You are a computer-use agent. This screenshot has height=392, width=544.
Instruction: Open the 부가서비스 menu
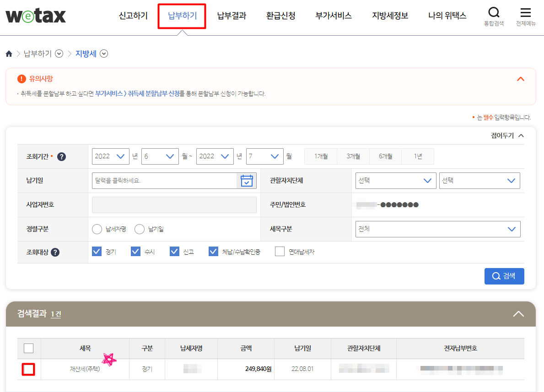pos(334,16)
